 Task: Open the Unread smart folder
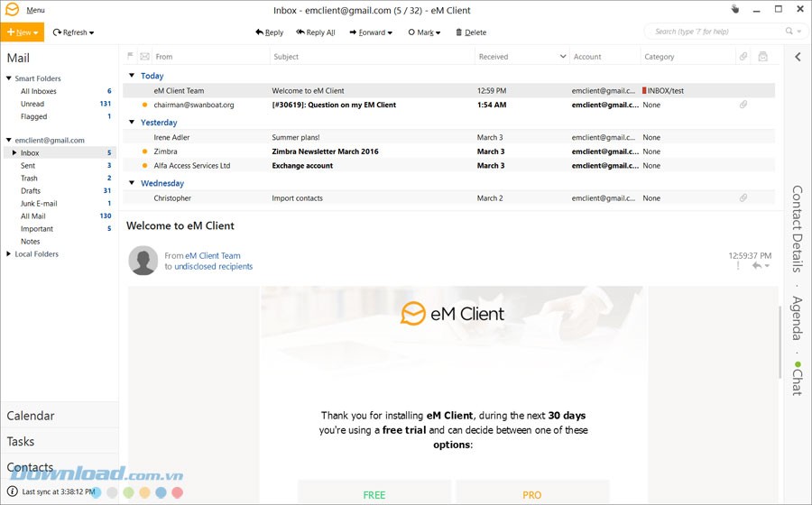32,104
